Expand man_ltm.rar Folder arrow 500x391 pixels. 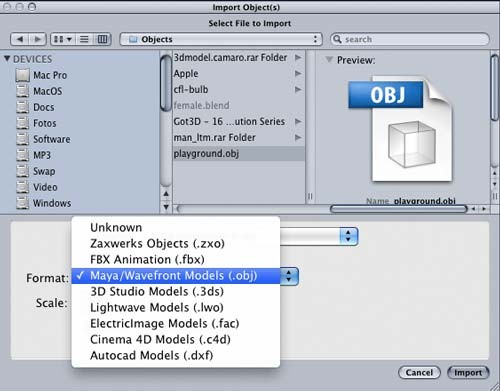click(298, 137)
